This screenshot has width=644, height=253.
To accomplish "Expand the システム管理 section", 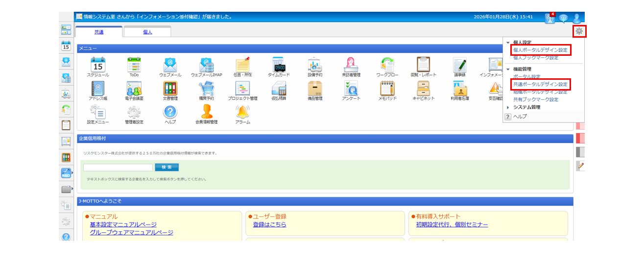I will tap(508, 107).
